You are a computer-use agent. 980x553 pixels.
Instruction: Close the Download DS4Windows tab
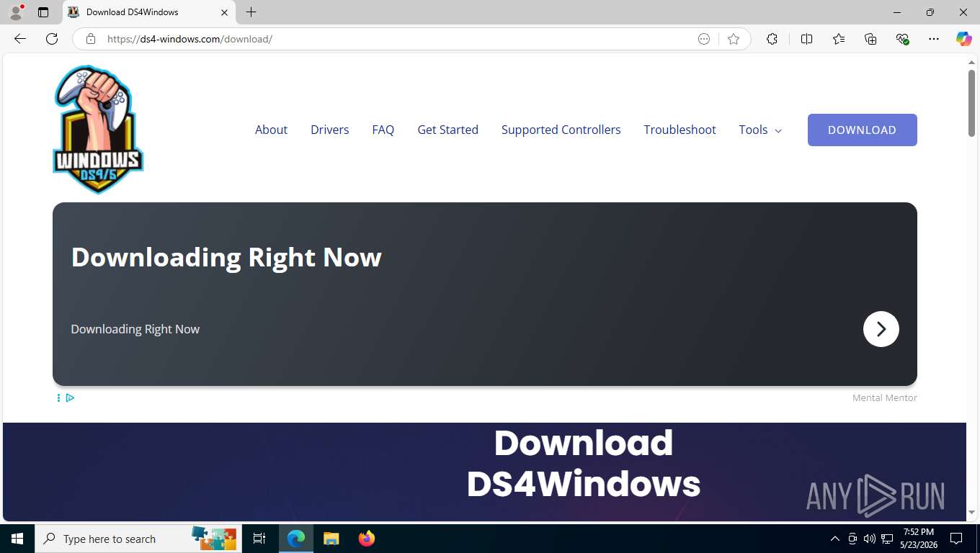click(224, 12)
